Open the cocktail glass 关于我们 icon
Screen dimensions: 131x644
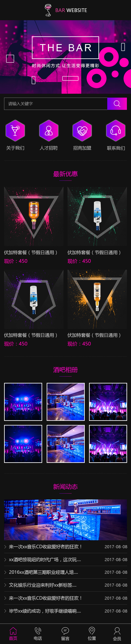click(15, 130)
